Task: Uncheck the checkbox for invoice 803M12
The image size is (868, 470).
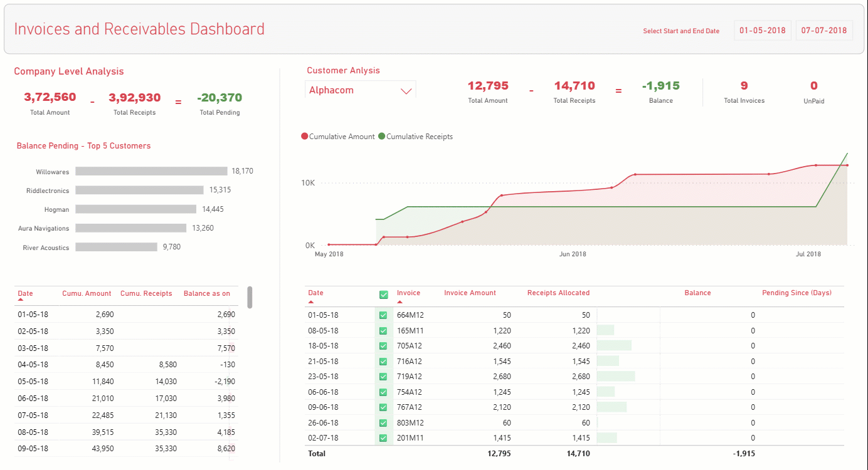Action: (383, 422)
